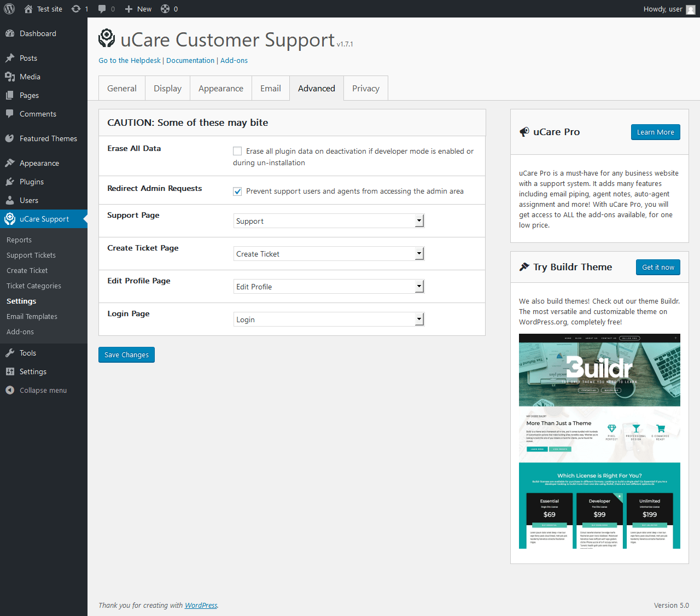Screen dimensions: 700x616
Task: Open the Create Ticket Page dropdown
Action: click(329, 254)
